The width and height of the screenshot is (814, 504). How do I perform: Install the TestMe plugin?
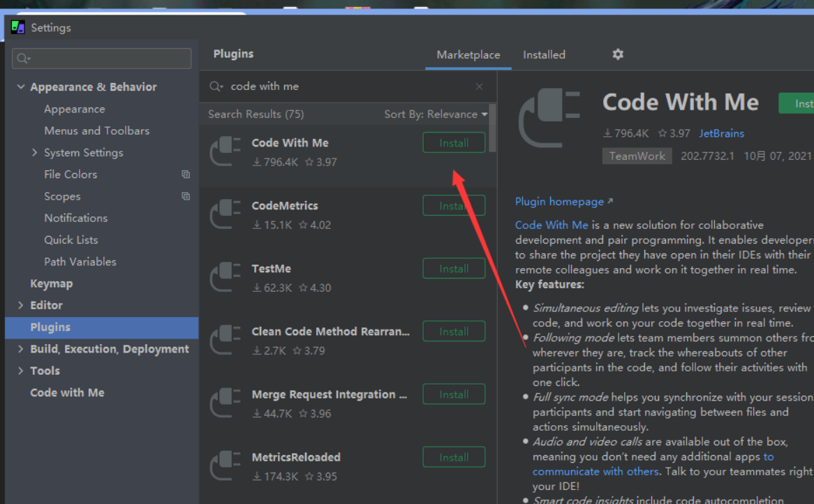pos(454,268)
